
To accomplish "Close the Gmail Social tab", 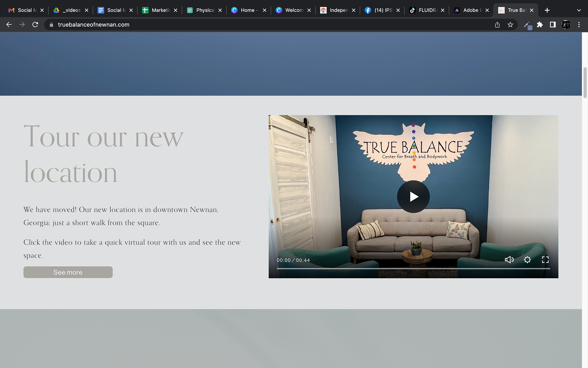I will point(42,10).
